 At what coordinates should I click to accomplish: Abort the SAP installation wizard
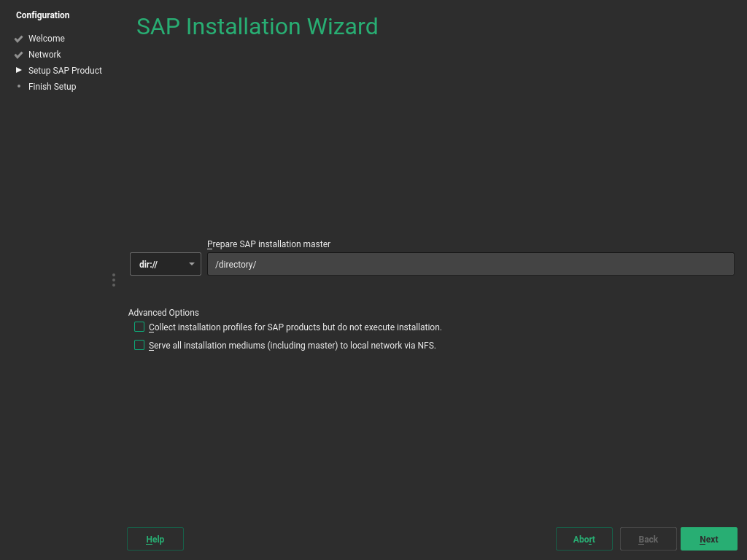coord(584,539)
